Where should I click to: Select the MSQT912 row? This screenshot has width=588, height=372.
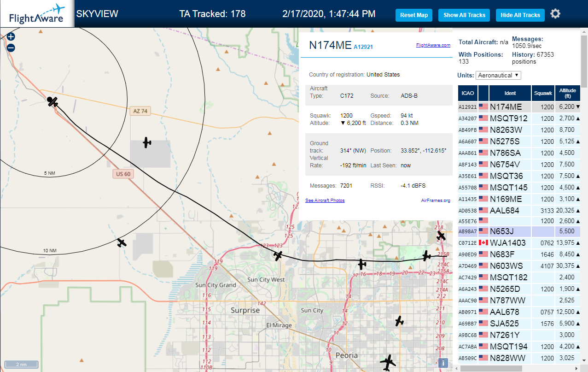[519, 118]
